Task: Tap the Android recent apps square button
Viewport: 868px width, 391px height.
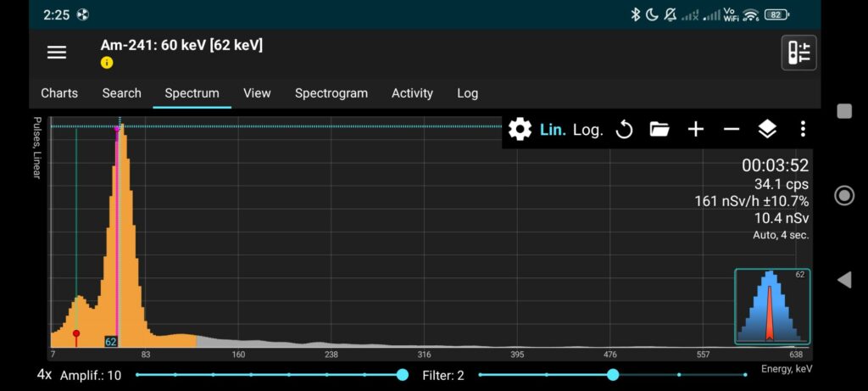Action: point(844,111)
